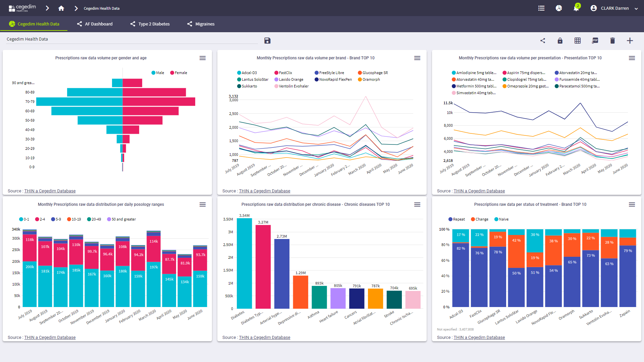
Task: Open THIN source link under presentation chart
Action: tap(479, 191)
